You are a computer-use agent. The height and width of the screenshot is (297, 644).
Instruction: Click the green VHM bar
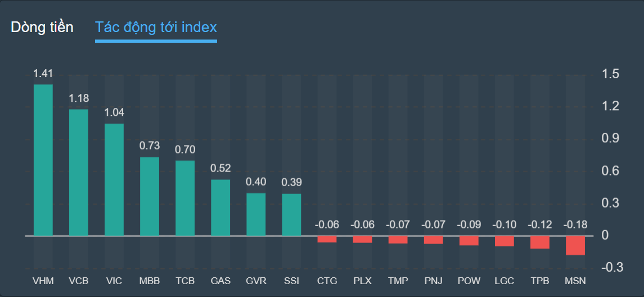tap(43, 160)
